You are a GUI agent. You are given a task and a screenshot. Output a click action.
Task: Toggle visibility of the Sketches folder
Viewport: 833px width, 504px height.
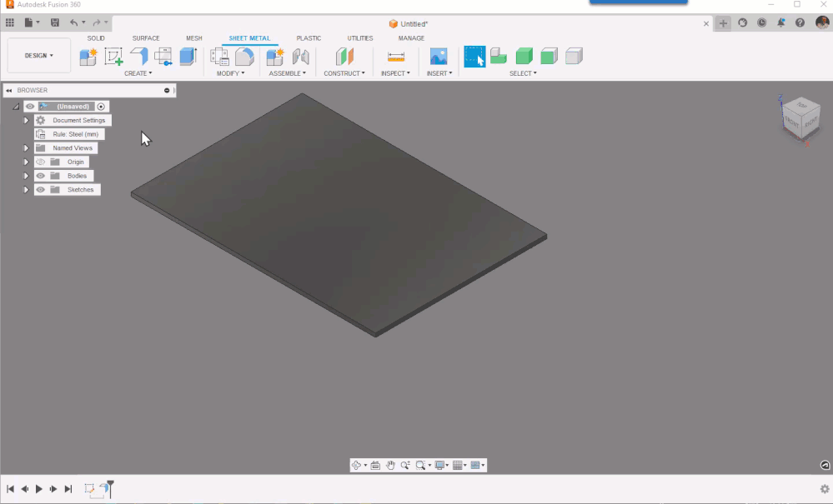point(40,190)
